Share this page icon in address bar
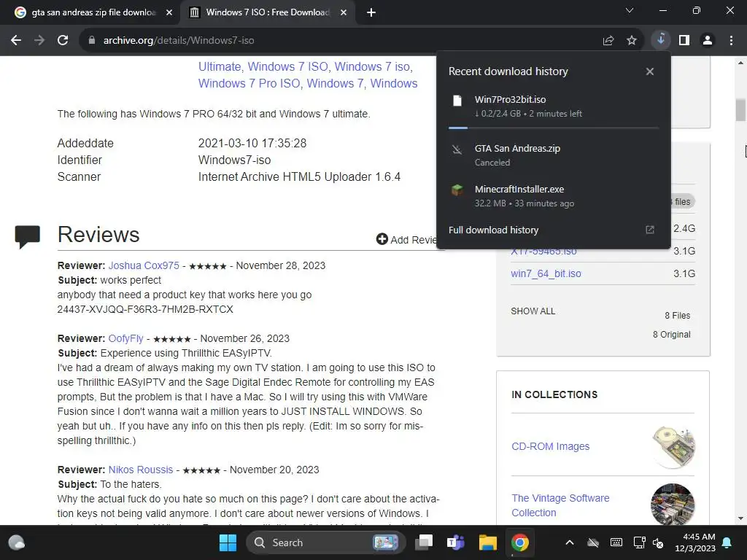Image resolution: width=747 pixels, height=560 pixels. (x=608, y=41)
